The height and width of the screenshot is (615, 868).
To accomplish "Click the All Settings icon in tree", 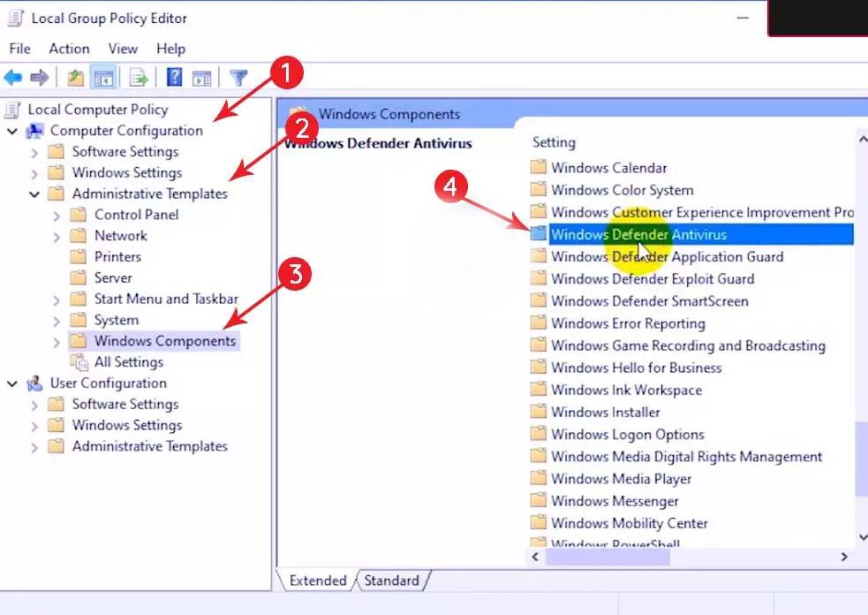I will (79, 362).
